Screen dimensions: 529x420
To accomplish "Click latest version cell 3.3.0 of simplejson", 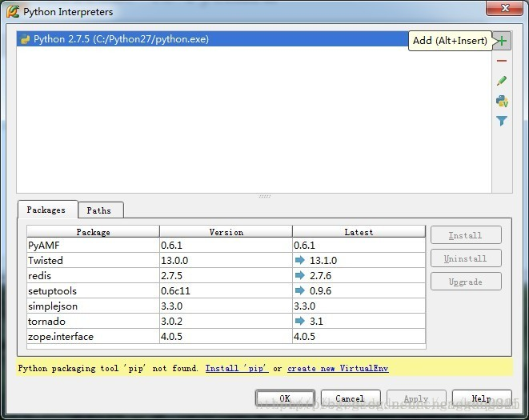I will 359,306.
